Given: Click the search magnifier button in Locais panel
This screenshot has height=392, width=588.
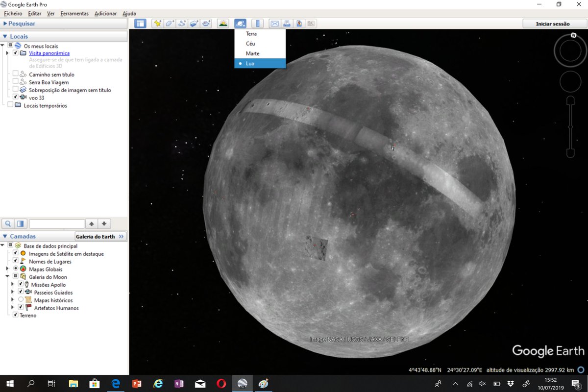Looking at the screenshot, I should click(8, 224).
